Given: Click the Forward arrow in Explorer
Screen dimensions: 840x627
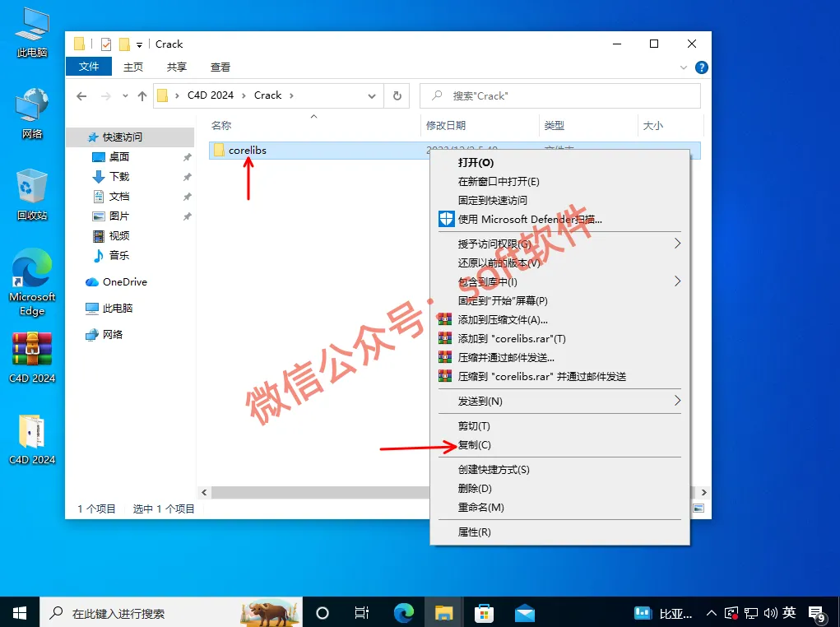Looking at the screenshot, I should [x=105, y=96].
